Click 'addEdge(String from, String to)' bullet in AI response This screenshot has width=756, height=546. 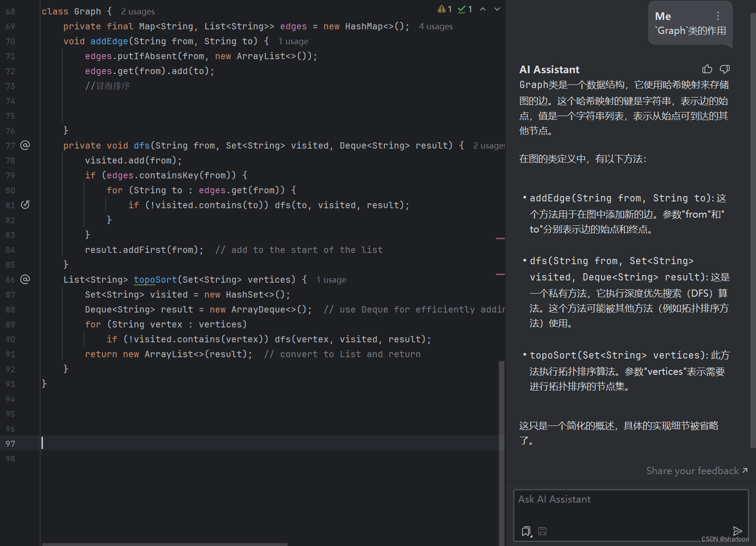click(618, 198)
